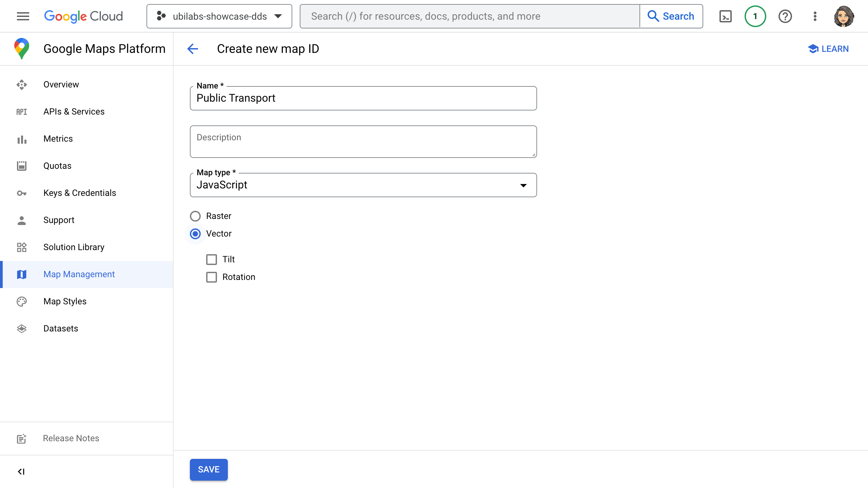This screenshot has height=488, width=868.
Task: Click the Map Management map icon
Action: pyautogui.click(x=22, y=274)
